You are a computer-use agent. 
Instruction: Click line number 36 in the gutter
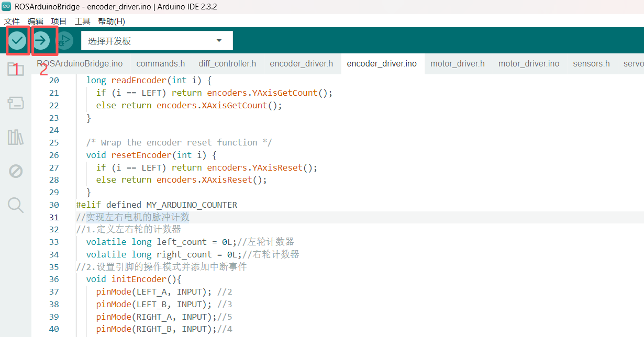click(x=53, y=279)
